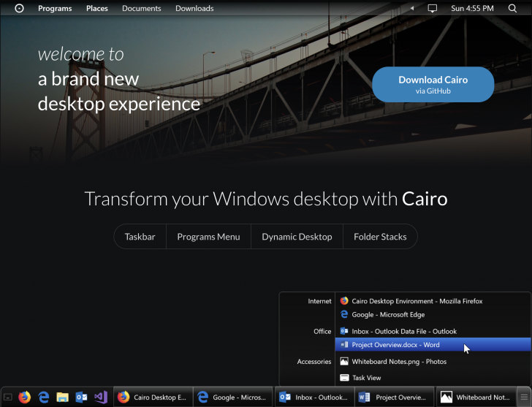The image size is (532, 407).
Task: Click the Internet category label
Action: (319, 301)
